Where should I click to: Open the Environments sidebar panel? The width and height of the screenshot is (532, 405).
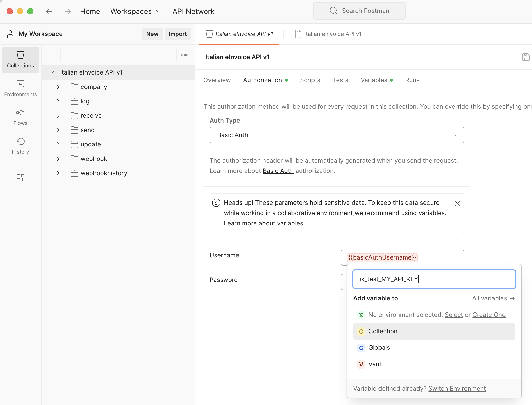click(x=21, y=89)
